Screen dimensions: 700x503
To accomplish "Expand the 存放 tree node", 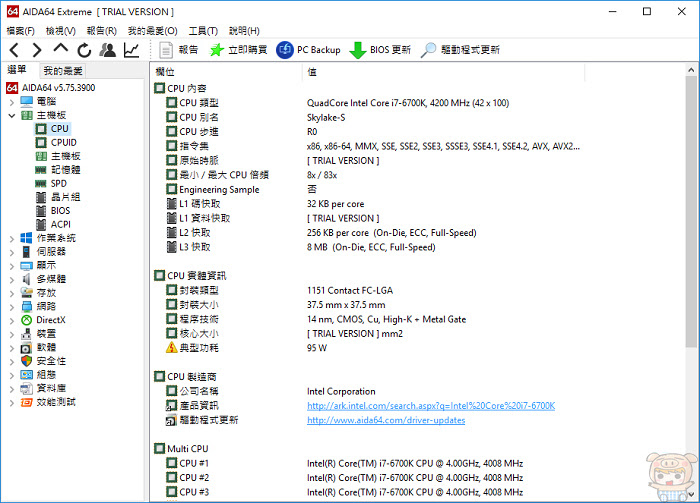I will click(12, 294).
